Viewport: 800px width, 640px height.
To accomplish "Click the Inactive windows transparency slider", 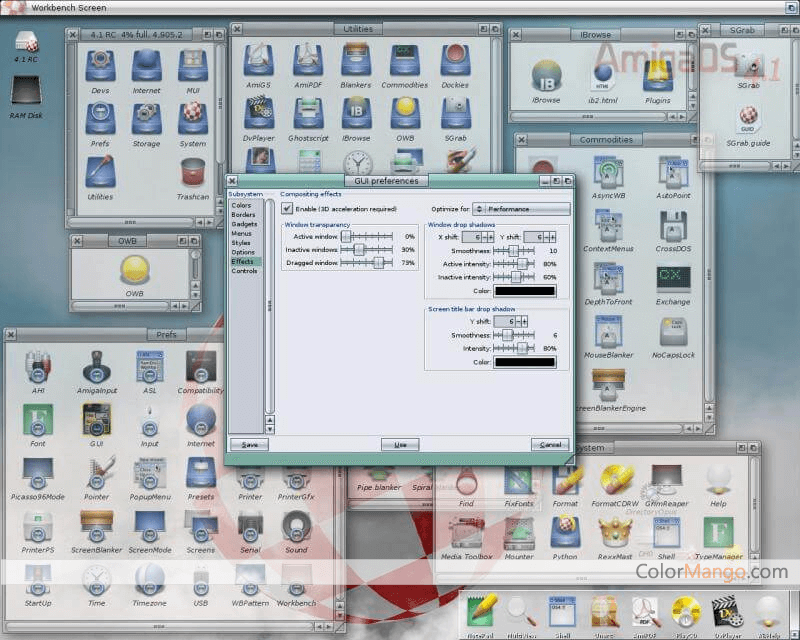I will (367, 250).
